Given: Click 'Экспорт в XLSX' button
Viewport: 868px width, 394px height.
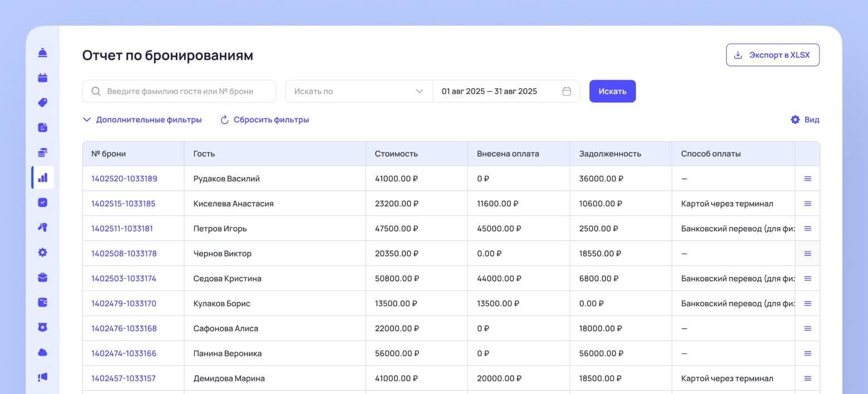Looking at the screenshot, I should tap(772, 55).
